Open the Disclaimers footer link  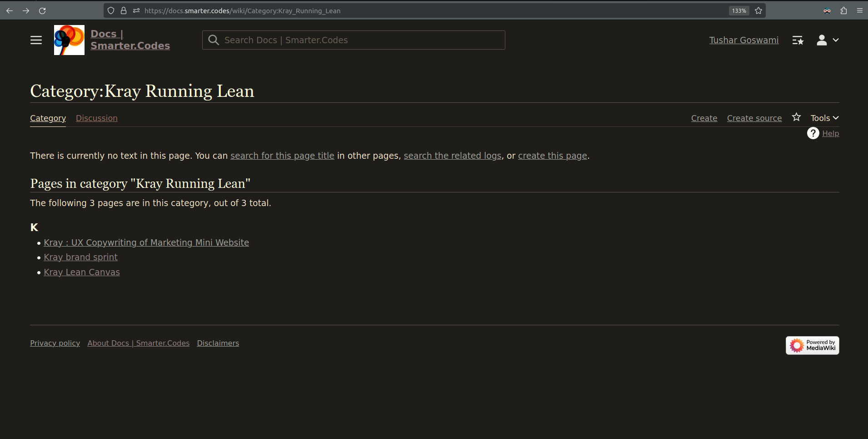coord(218,343)
